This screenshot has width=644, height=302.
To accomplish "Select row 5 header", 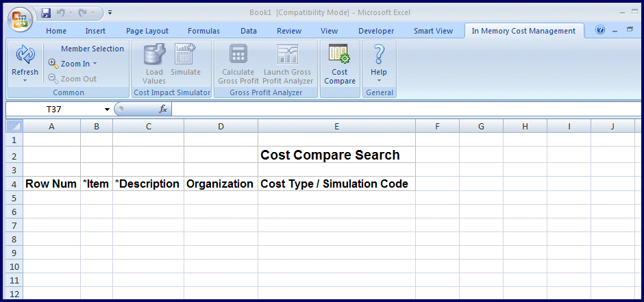I will pos(14,198).
